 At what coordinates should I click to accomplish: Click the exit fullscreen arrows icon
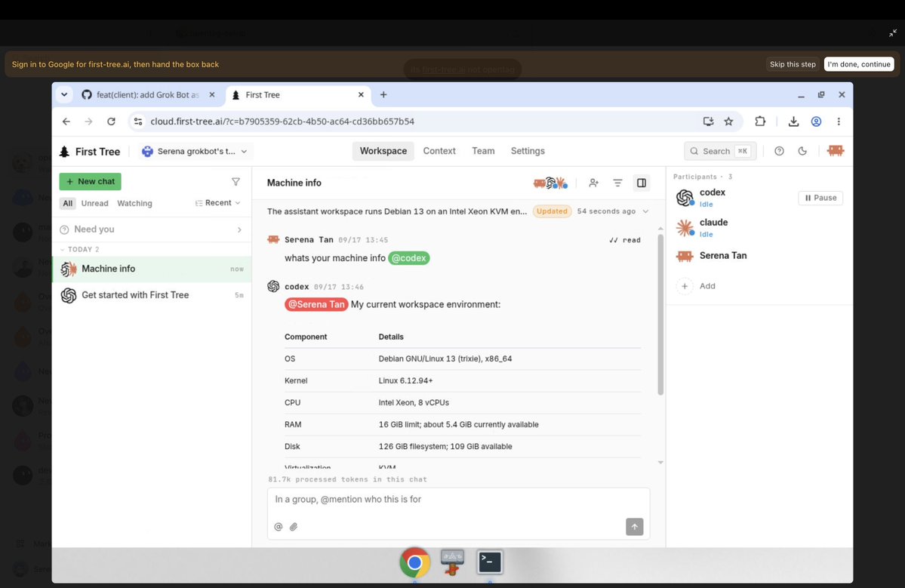click(x=893, y=33)
